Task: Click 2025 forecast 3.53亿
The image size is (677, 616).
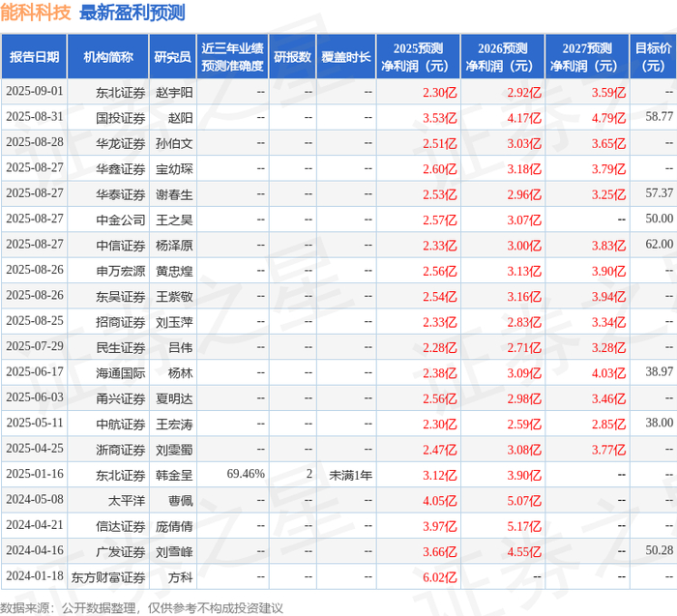Action: point(439,118)
